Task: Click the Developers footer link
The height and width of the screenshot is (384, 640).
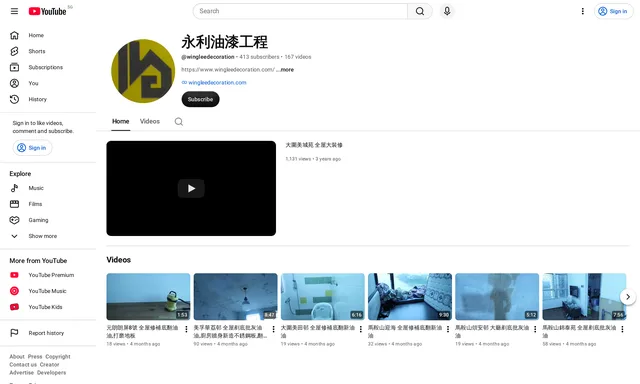Action: pos(51,373)
